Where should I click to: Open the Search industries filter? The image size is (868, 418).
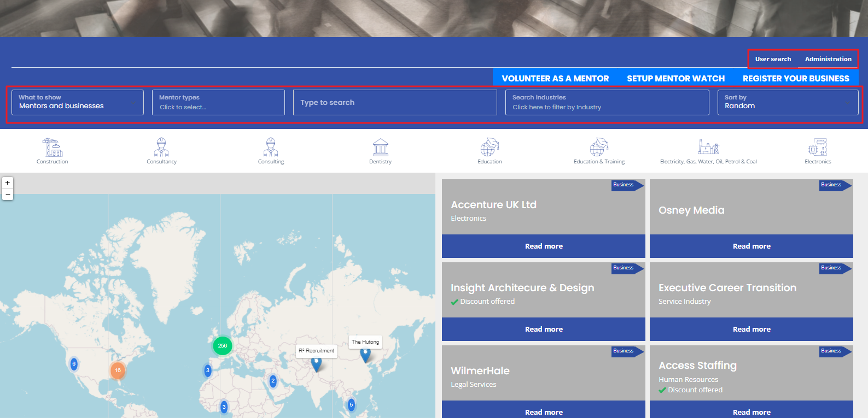(x=607, y=103)
